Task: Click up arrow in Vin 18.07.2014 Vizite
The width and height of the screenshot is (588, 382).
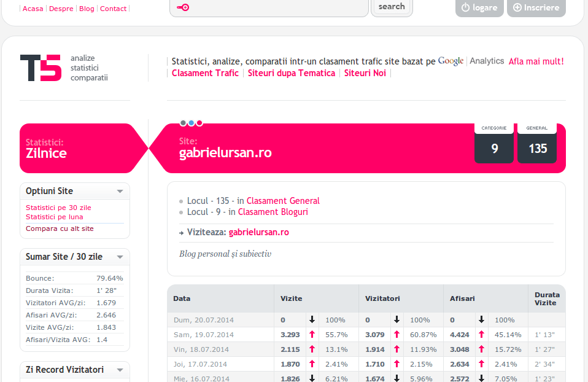Action: click(x=312, y=349)
